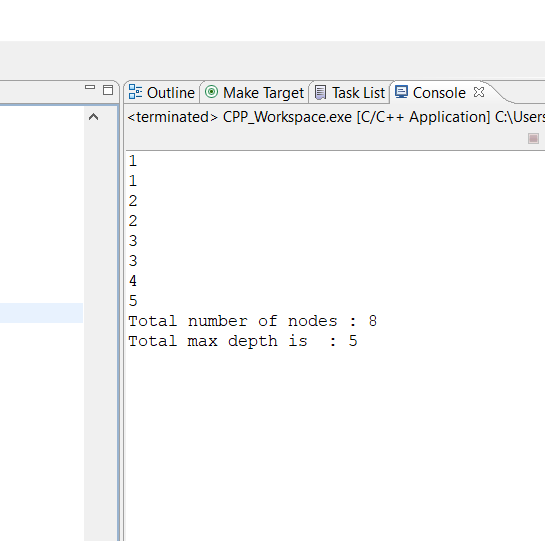
Task: Select the Task List tab
Action: click(350, 93)
